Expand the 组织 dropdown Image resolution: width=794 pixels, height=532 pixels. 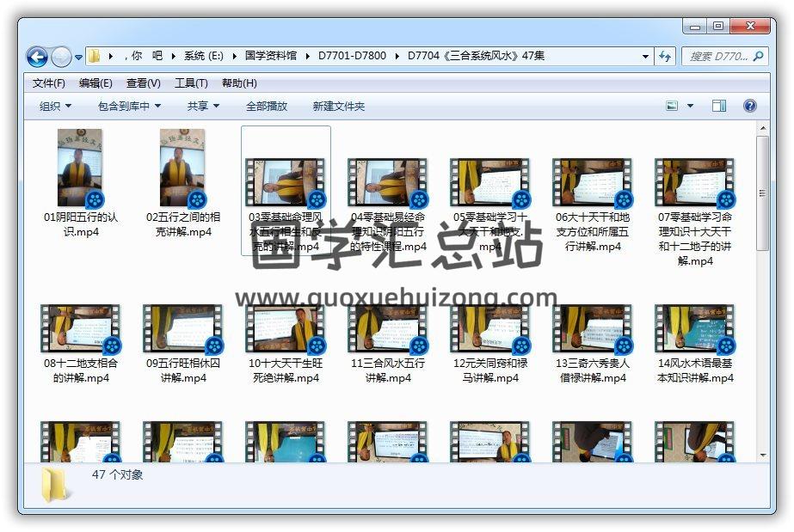tap(55, 107)
